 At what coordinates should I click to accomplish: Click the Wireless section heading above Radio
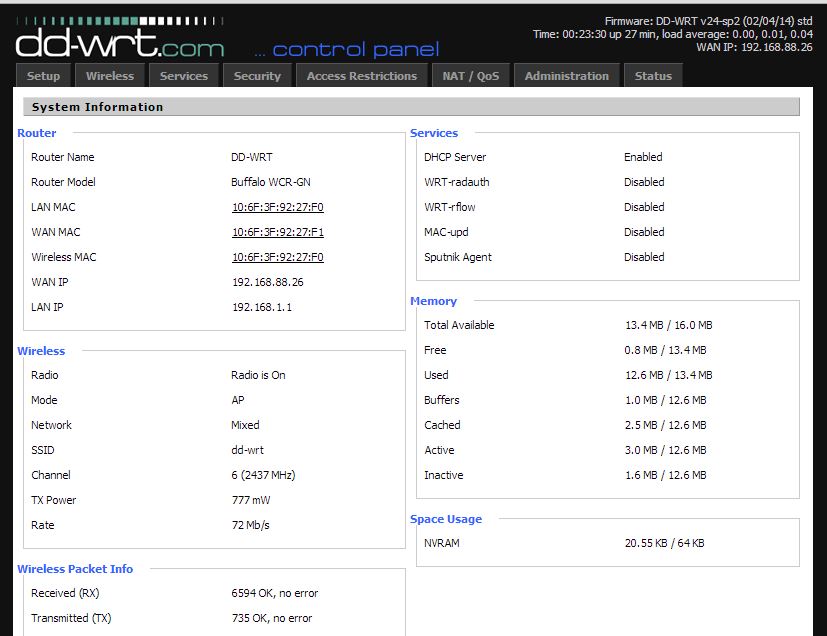(x=41, y=351)
